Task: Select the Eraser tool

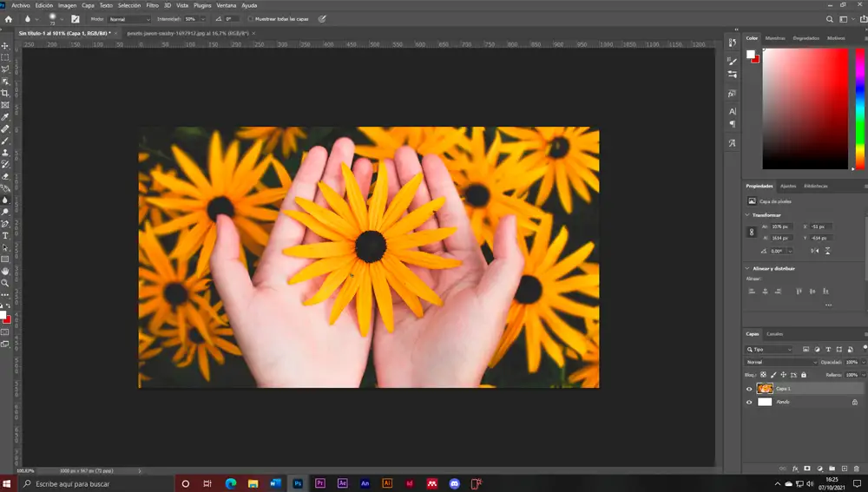Action: click(5, 176)
